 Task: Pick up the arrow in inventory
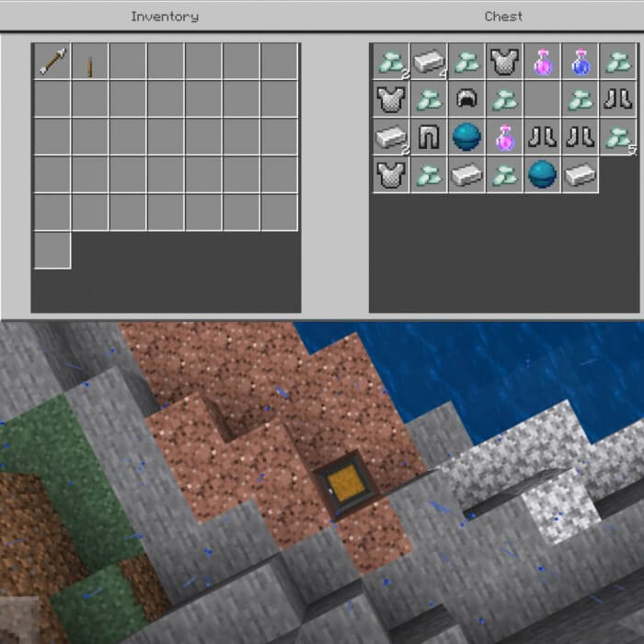point(52,63)
